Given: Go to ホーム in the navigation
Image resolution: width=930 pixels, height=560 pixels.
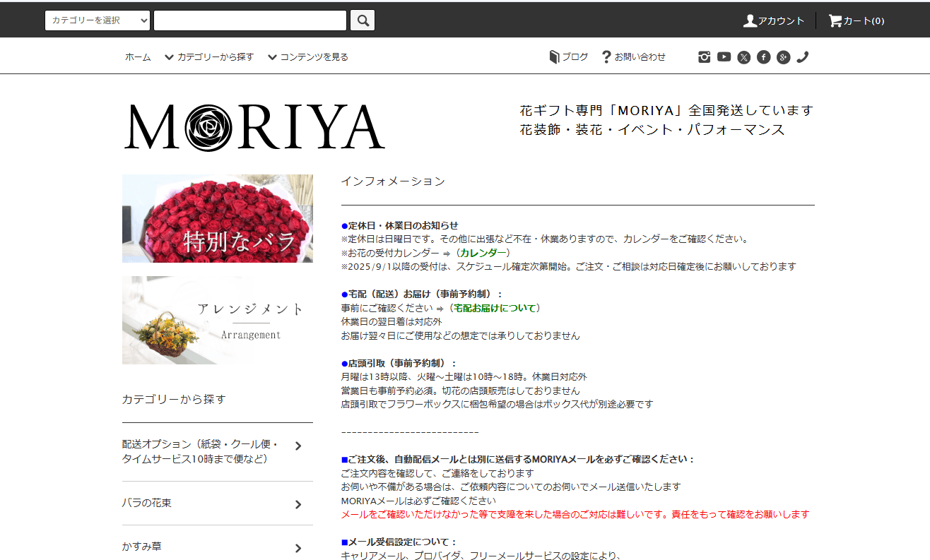Looking at the screenshot, I should pos(138,57).
